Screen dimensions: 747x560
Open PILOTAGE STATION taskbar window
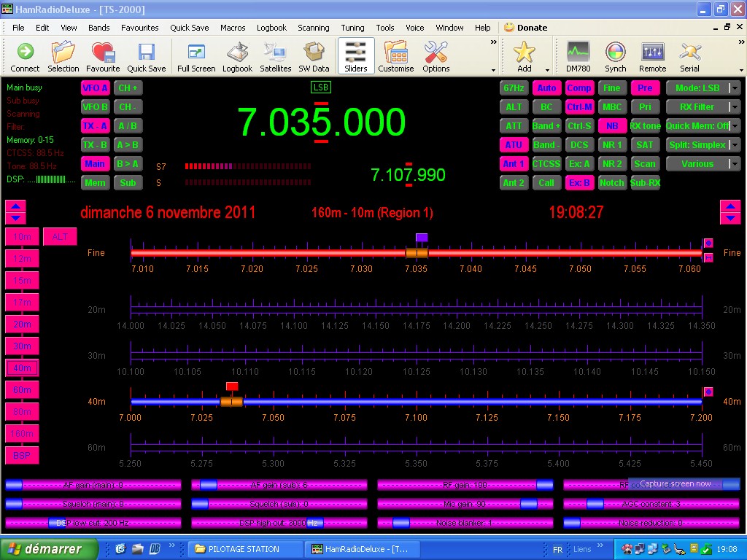pos(244,549)
